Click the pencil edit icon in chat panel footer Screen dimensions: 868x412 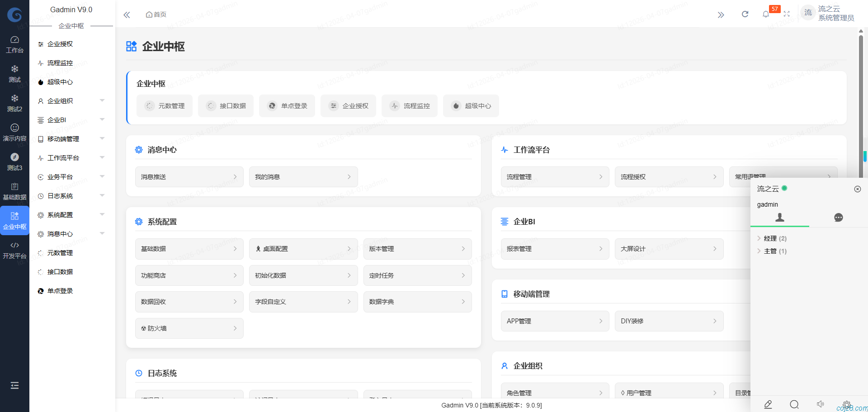[x=768, y=404]
